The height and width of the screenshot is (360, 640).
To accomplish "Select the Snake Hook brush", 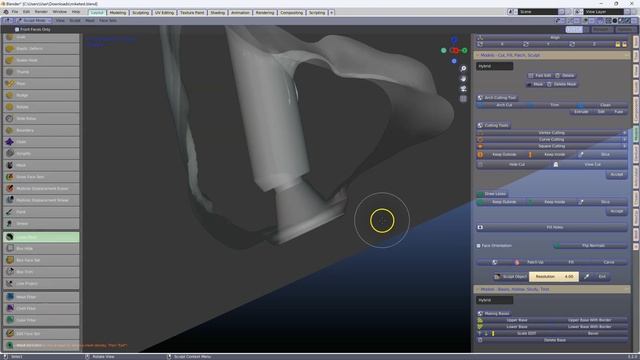I will [41, 60].
